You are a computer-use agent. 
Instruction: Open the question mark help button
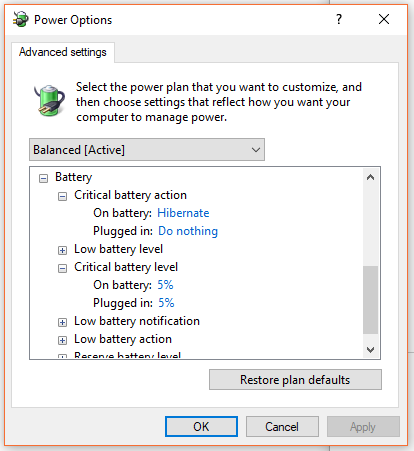pos(339,19)
